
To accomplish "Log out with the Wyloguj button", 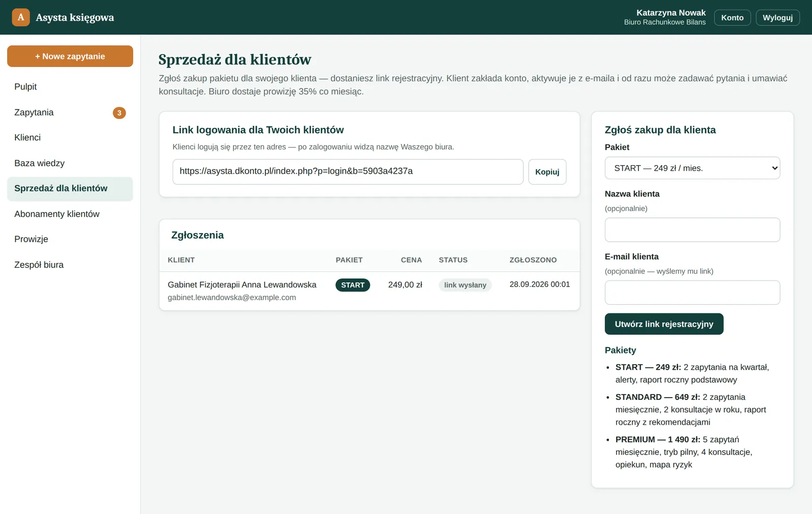I will click(x=777, y=17).
